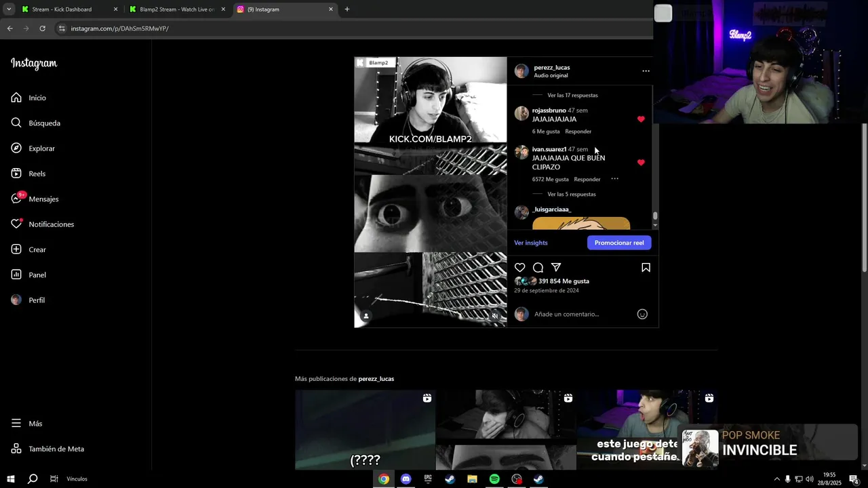Open perezz_lucas profile from post header
Screen dimensions: 868x488
pyautogui.click(x=552, y=67)
